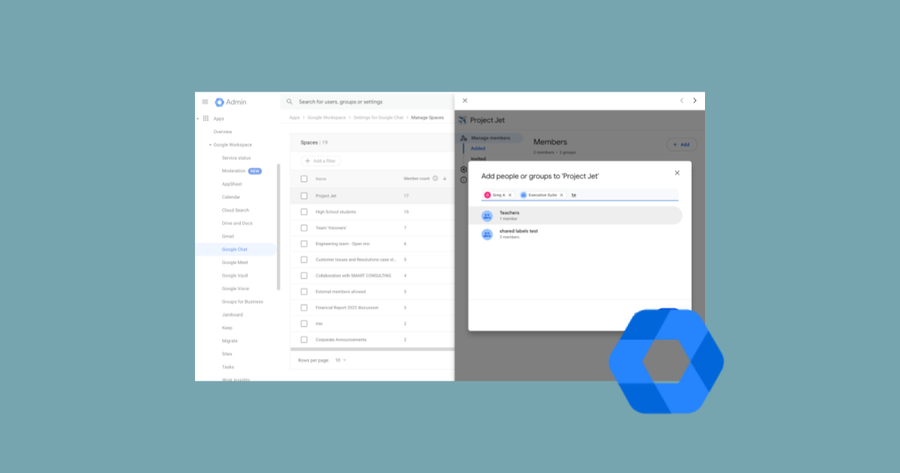The height and width of the screenshot is (473, 900).
Task: Open Google Vault in sidebar
Action: pos(235,276)
